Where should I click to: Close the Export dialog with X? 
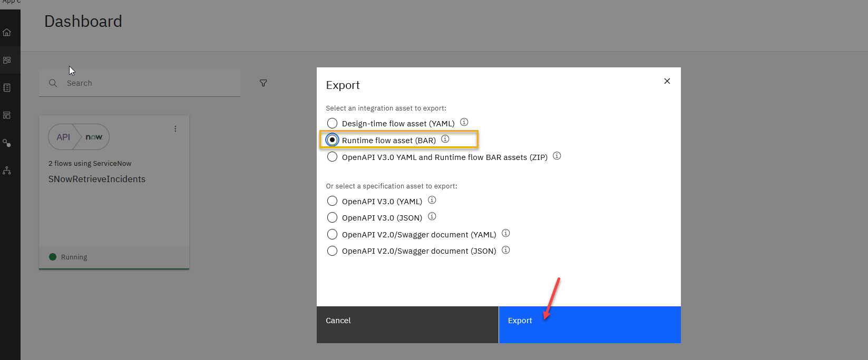(x=667, y=81)
